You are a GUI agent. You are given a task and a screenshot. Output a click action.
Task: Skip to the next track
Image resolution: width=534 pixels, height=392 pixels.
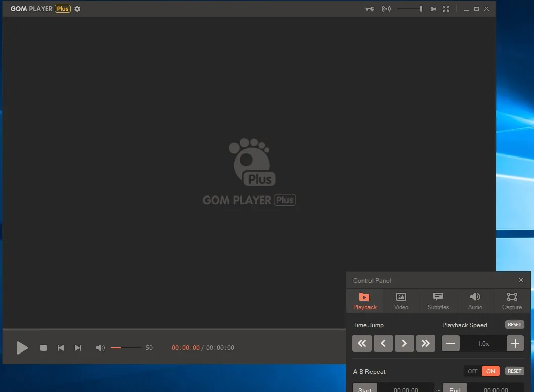(x=78, y=348)
